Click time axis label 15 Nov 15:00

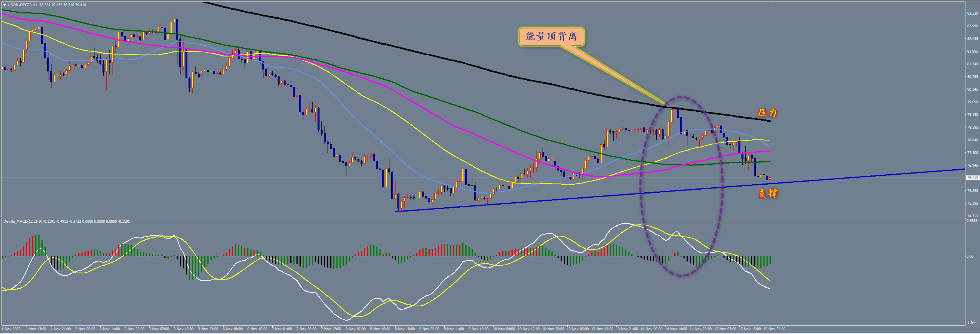(750, 329)
